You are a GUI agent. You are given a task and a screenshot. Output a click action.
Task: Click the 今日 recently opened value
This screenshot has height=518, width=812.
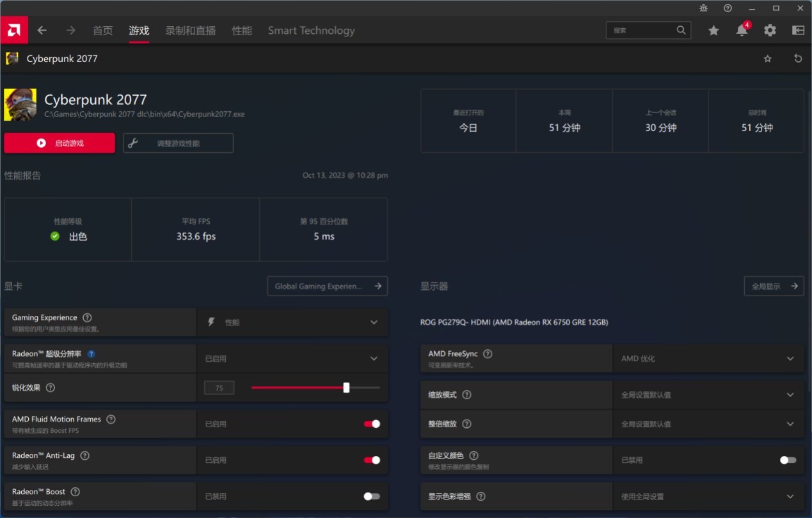pyautogui.click(x=468, y=128)
